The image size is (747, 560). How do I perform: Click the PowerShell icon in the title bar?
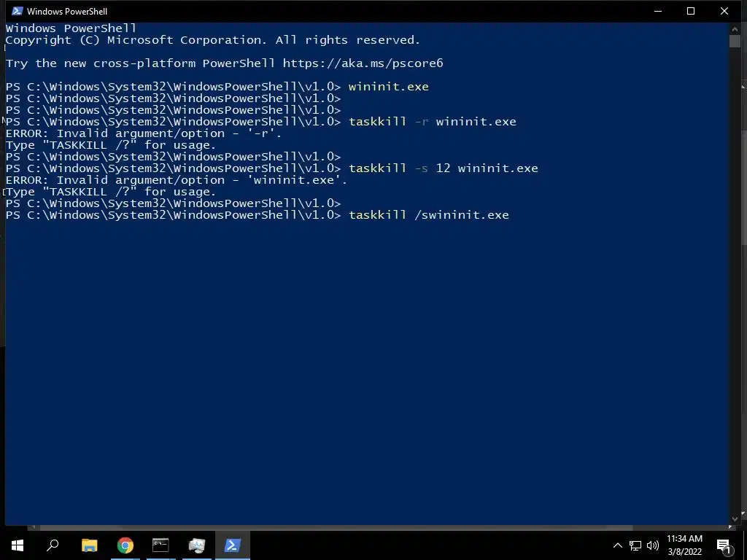coord(18,11)
